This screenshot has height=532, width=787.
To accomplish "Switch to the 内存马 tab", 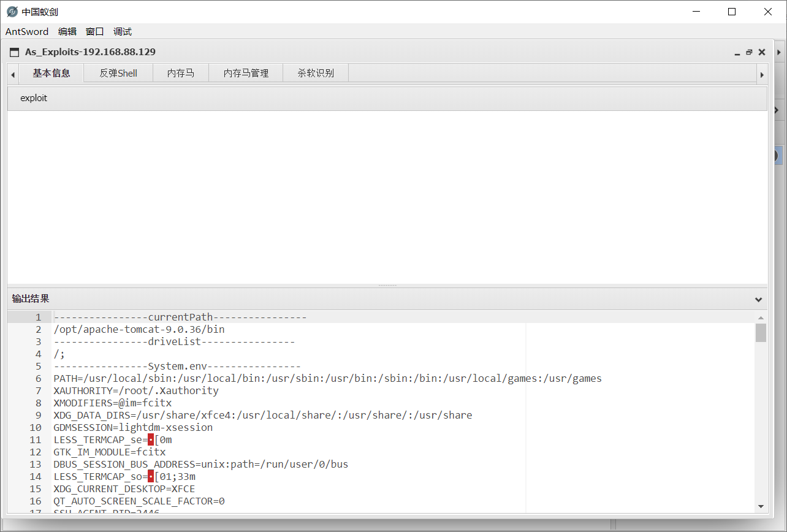I will [181, 74].
